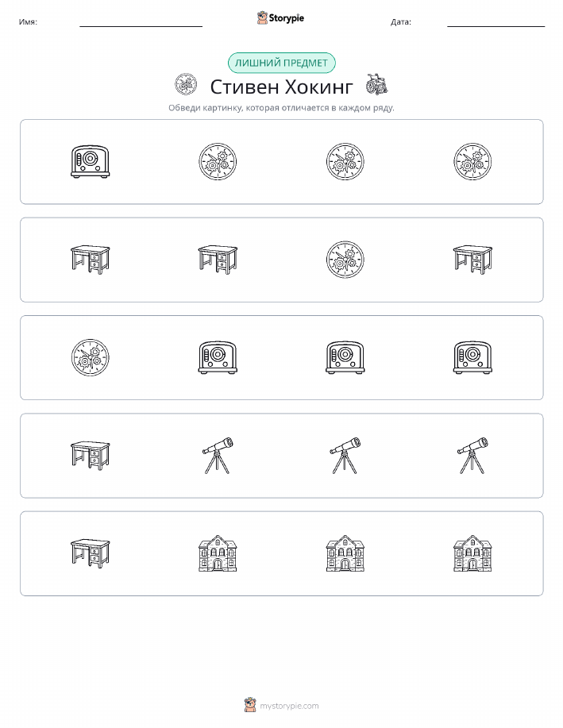Open the mystorypie.com footer link
Viewport: 563px width, 728px height.
pyautogui.click(x=289, y=706)
